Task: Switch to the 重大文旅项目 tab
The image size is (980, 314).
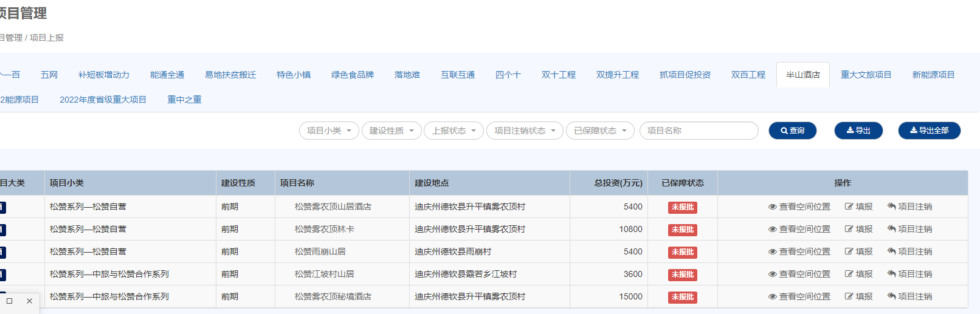Action: coord(866,75)
